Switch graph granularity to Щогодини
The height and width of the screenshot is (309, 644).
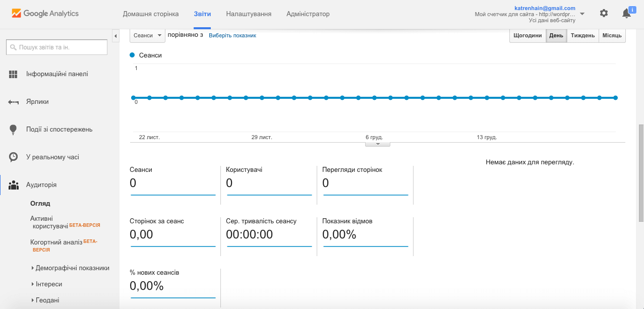[x=528, y=36]
